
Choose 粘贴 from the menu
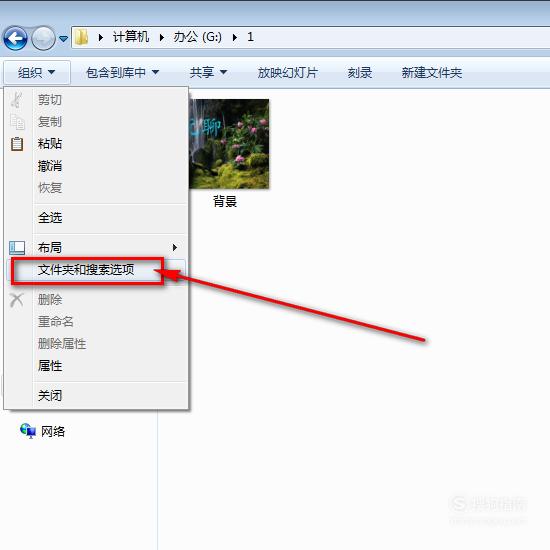96,144
